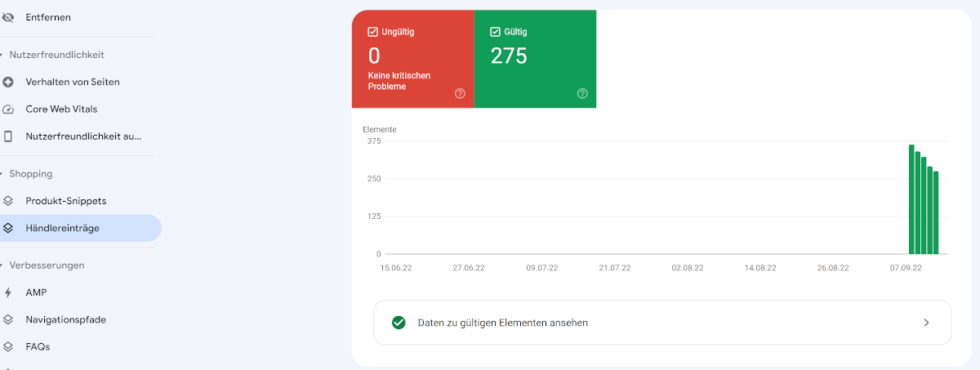Click the FAQs layers icon
This screenshot has height=370, width=980.
click(8, 346)
